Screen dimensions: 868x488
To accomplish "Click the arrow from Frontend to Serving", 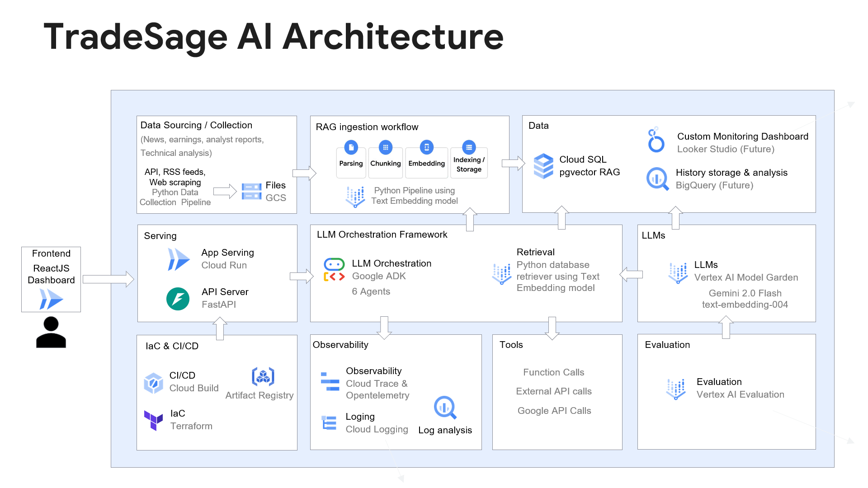I will click(108, 279).
